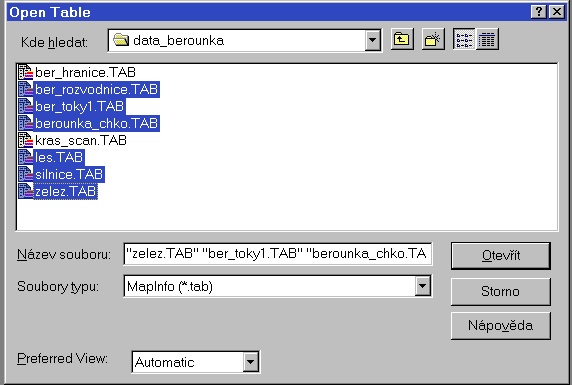Image resolution: width=572 pixels, height=385 pixels.
Task: Select file name ber_toky1.TAB
Action: (80, 106)
